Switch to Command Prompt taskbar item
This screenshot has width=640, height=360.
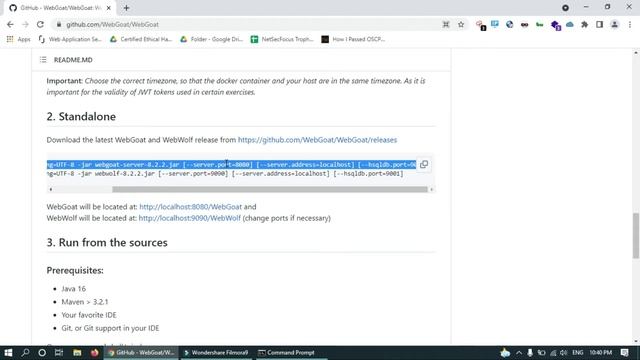point(291,353)
